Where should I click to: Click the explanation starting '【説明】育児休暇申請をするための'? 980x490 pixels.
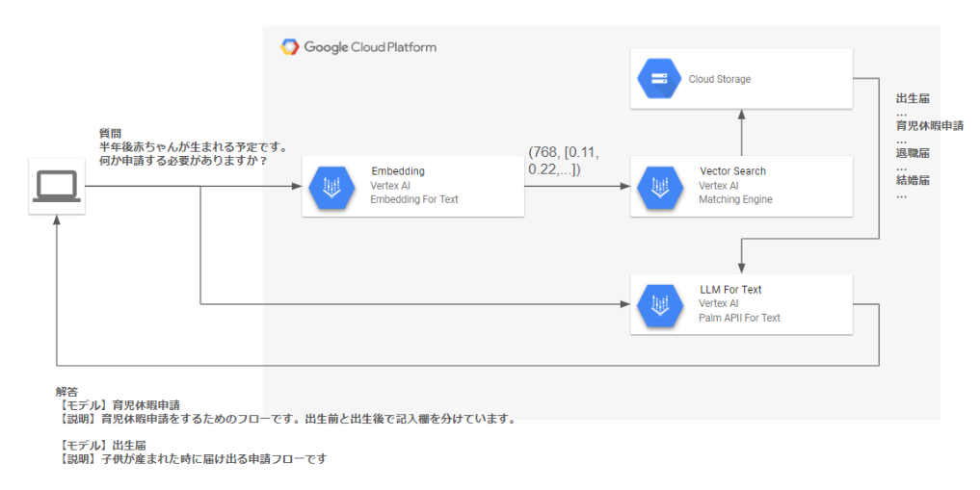287,420
